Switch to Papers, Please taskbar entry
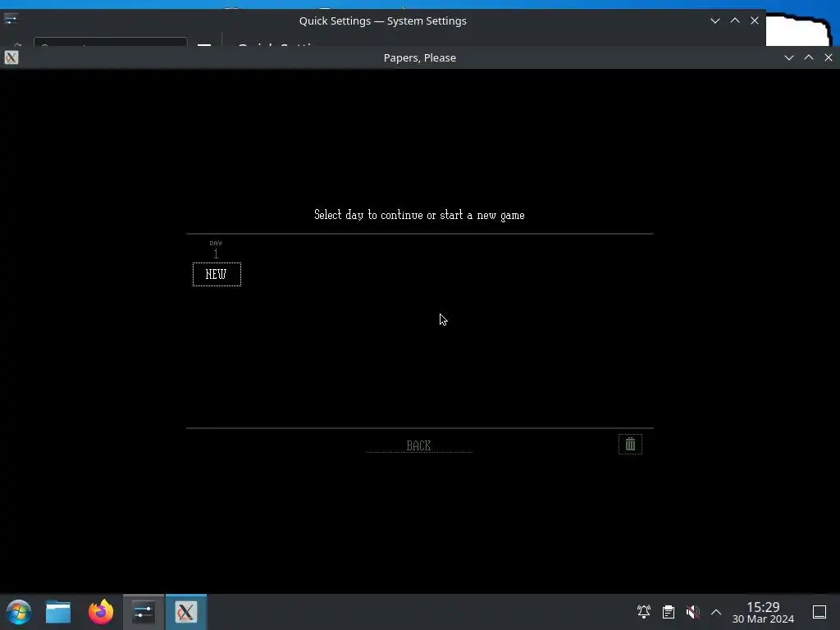 pyautogui.click(x=186, y=612)
